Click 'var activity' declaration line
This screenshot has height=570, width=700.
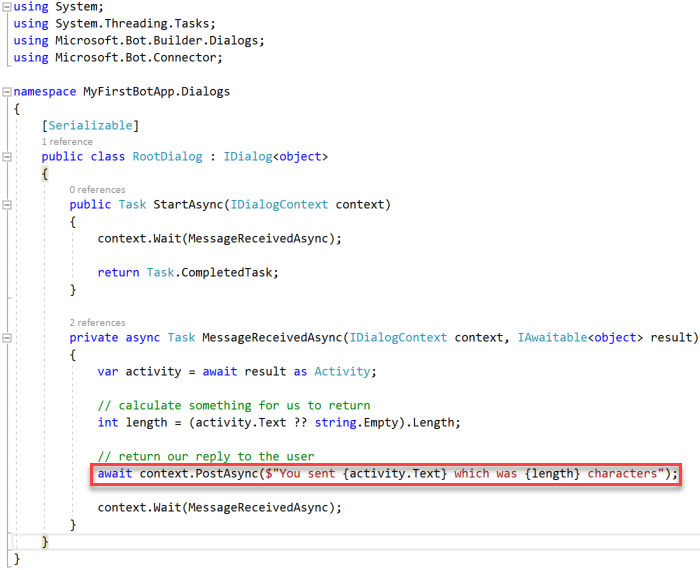point(237,371)
